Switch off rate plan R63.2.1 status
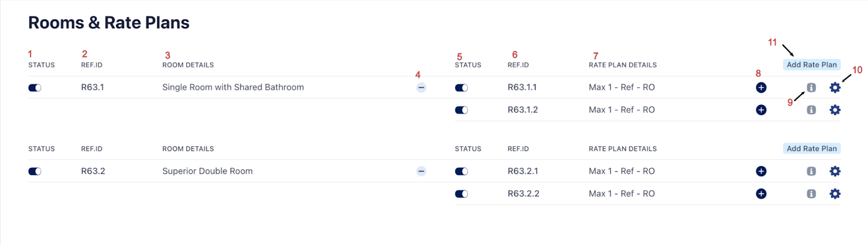868x245 pixels. 461,171
